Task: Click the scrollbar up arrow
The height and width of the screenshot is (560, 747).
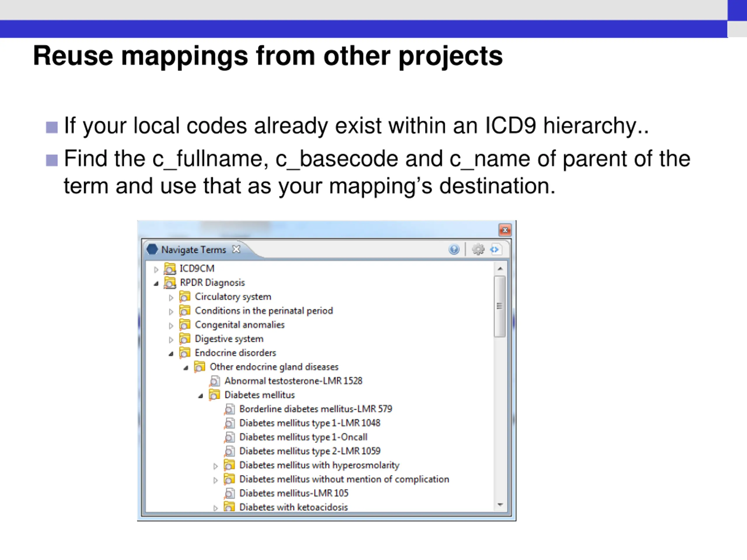Action: (500, 269)
